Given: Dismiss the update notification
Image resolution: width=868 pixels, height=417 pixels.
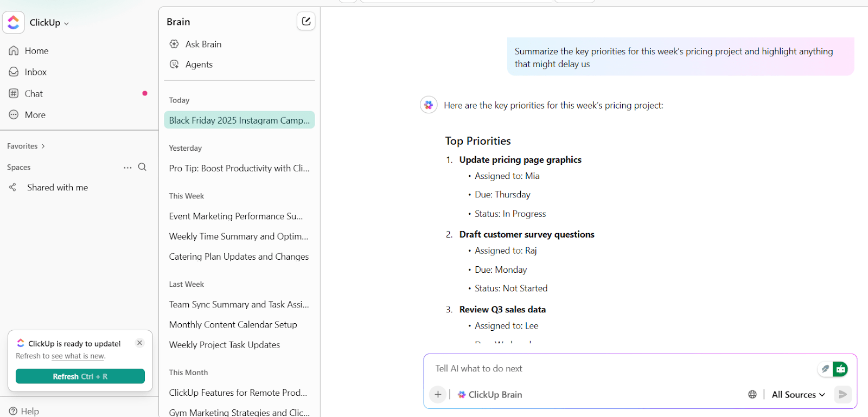Looking at the screenshot, I should pyautogui.click(x=139, y=343).
